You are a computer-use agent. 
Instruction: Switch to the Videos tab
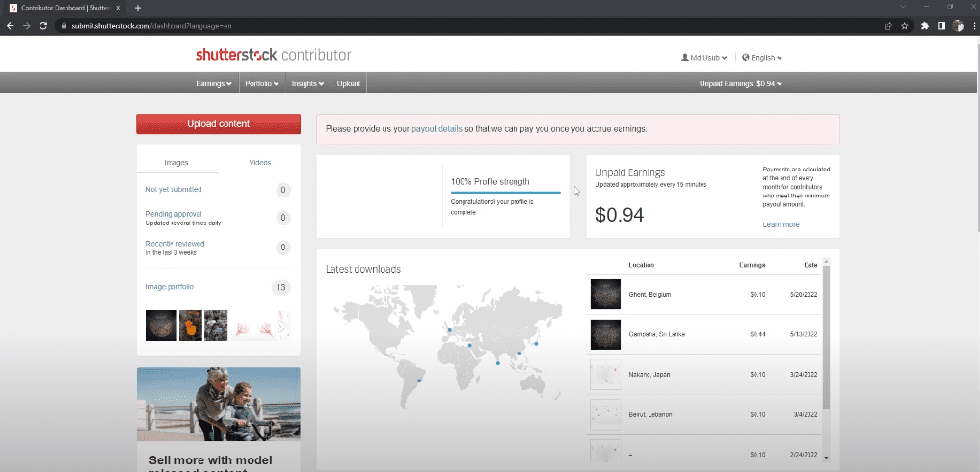[259, 163]
